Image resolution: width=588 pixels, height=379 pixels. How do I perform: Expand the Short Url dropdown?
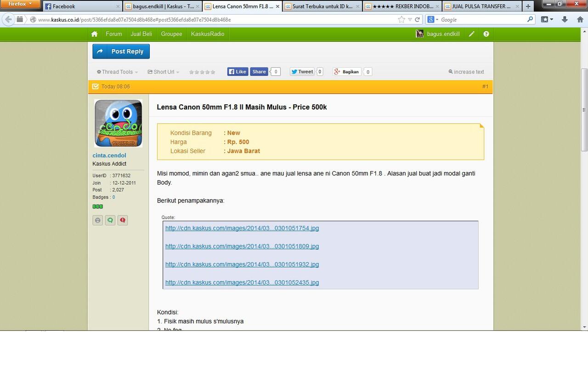click(x=164, y=72)
